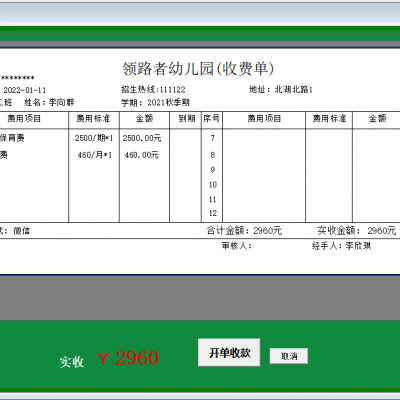The height and width of the screenshot is (400, 400).
Task: Select the 保育费 row item
Action: click(12, 138)
